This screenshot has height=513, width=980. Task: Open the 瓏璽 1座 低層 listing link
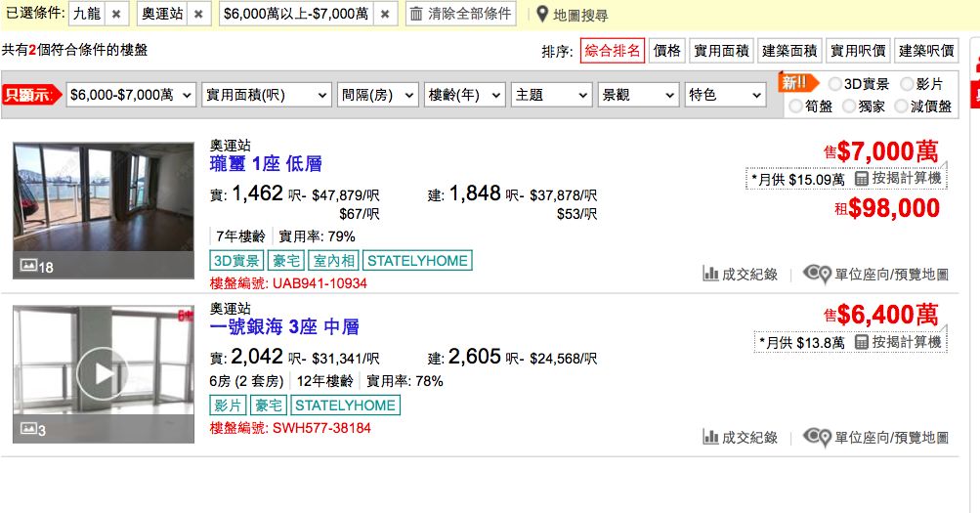tap(266, 164)
